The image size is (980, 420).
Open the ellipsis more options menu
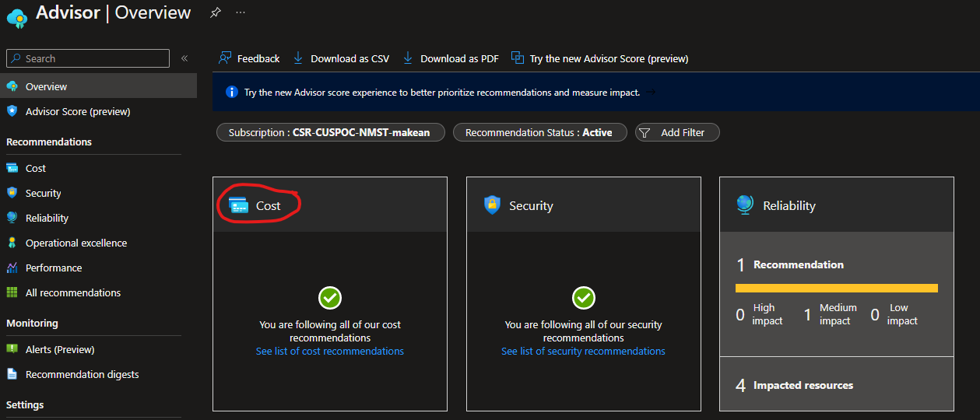241,13
